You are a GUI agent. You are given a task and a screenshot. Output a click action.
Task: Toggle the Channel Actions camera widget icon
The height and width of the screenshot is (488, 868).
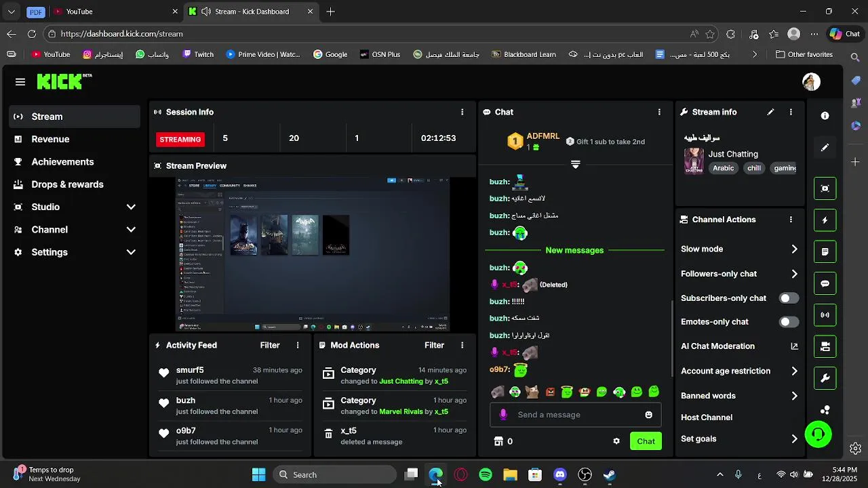point(825,346)
